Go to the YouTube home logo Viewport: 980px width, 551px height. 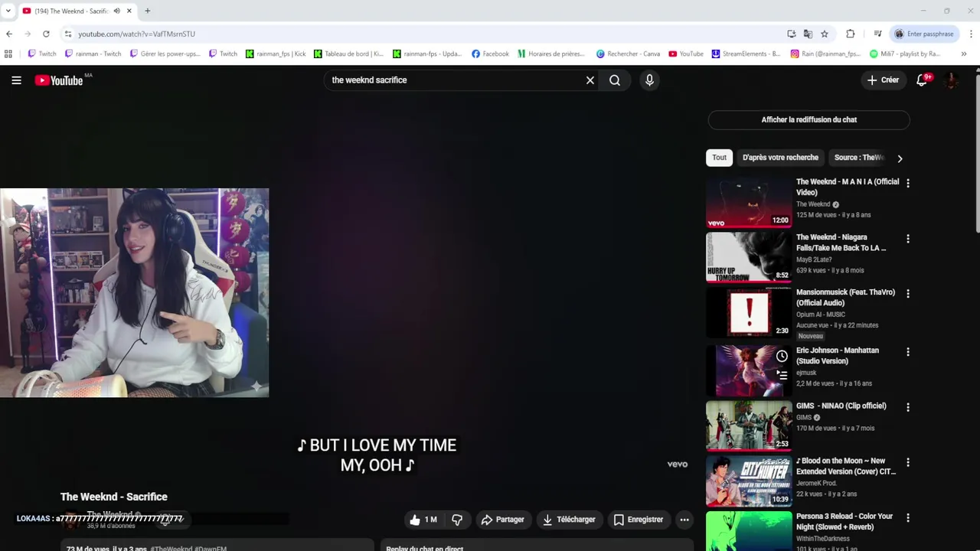click(59, 80)
